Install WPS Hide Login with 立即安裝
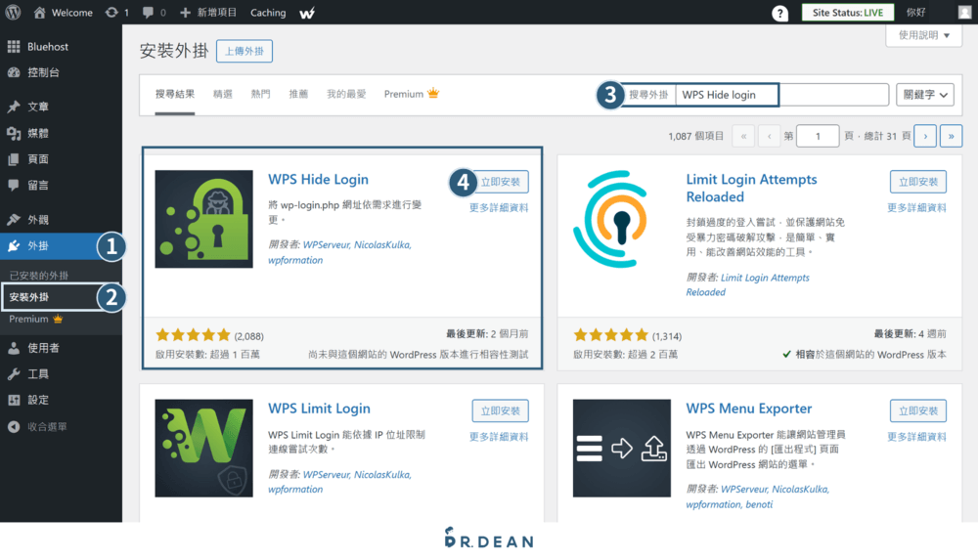Viewport: 978px width, 560px height. click(500, 182)
